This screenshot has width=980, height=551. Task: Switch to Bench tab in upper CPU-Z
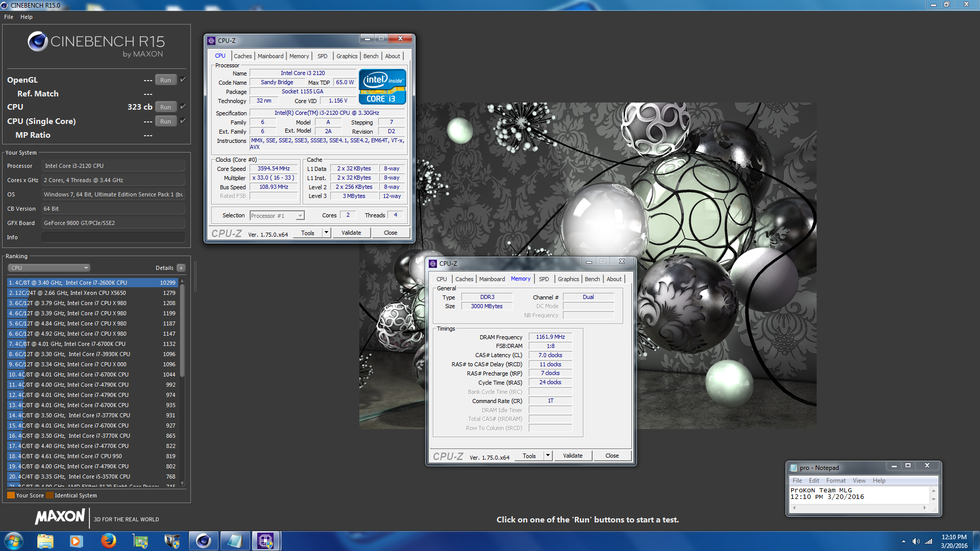point(371,56)
